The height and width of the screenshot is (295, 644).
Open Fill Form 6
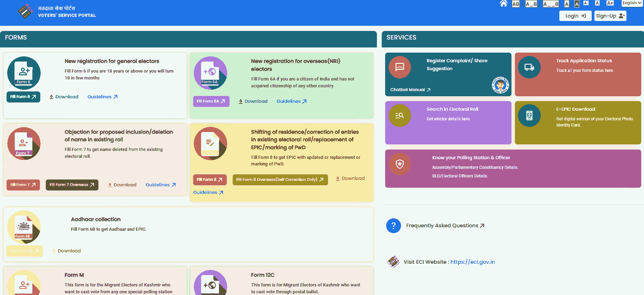(x=23, y=97)
